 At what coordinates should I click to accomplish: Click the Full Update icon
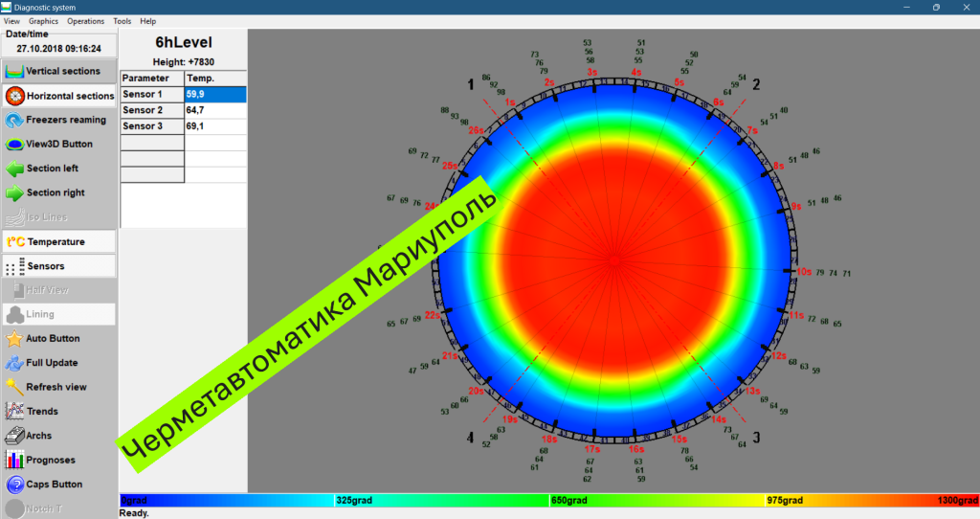(x=14, y=363)
